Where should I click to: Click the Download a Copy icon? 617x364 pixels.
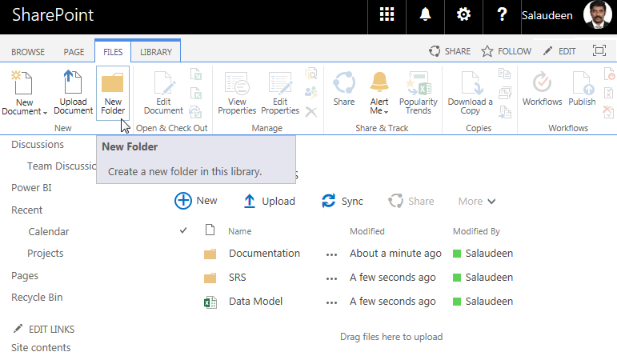click(x=470, y=84)
